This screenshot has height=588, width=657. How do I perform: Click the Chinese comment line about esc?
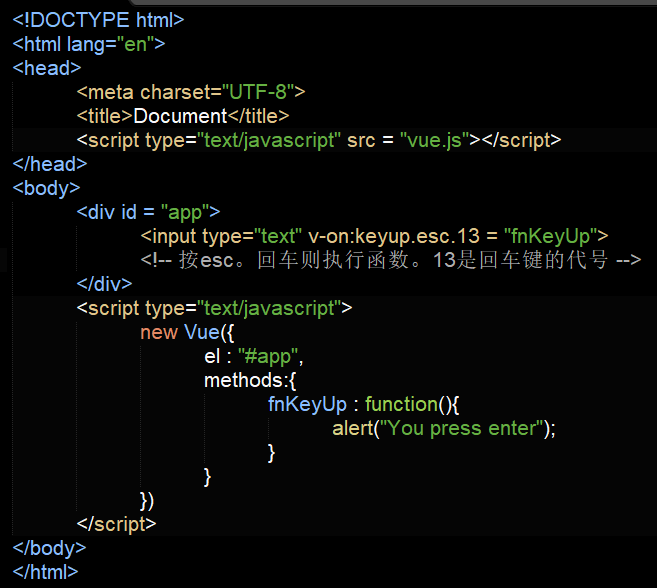pos(391,260)
